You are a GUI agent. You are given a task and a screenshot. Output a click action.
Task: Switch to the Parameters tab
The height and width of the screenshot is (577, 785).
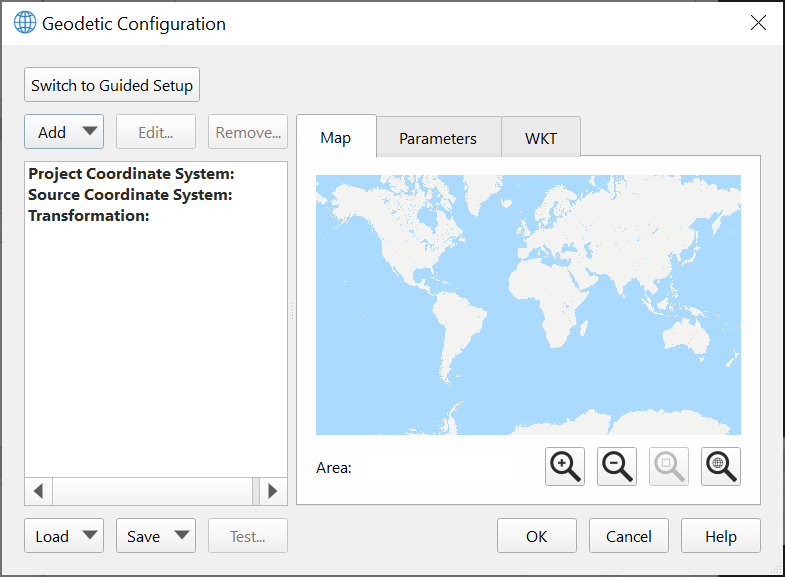[438, 138]
